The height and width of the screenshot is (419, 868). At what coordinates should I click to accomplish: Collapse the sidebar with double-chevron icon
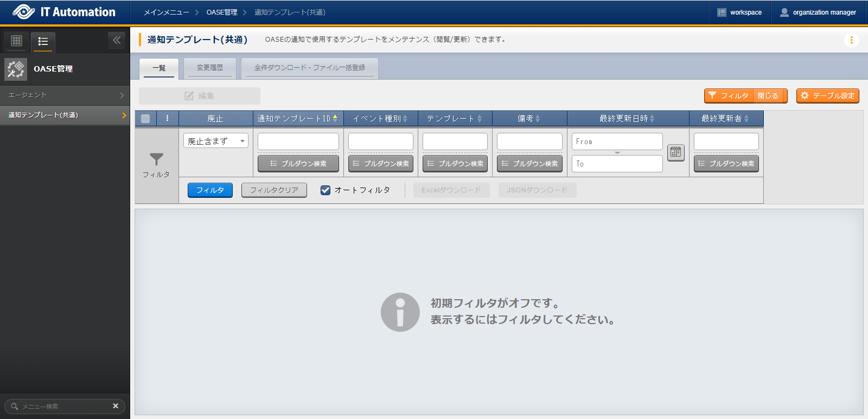117,40
